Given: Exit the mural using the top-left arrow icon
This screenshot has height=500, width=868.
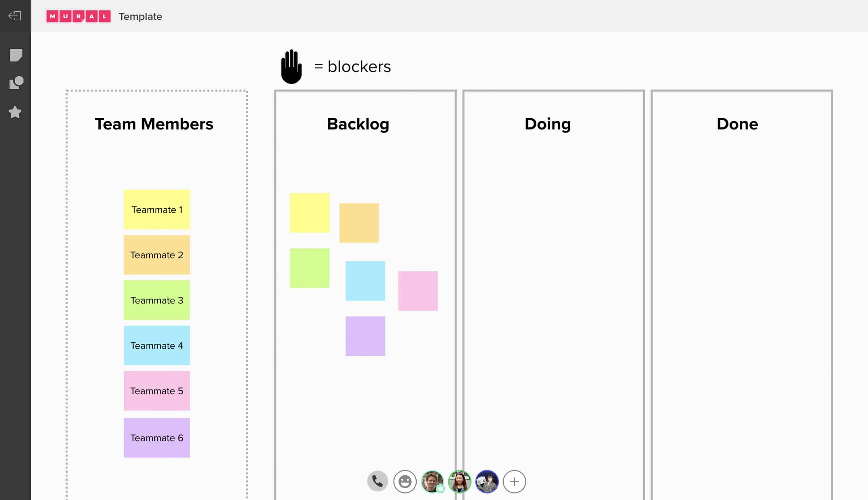Looking at the screenshot, I should [15, 16].
